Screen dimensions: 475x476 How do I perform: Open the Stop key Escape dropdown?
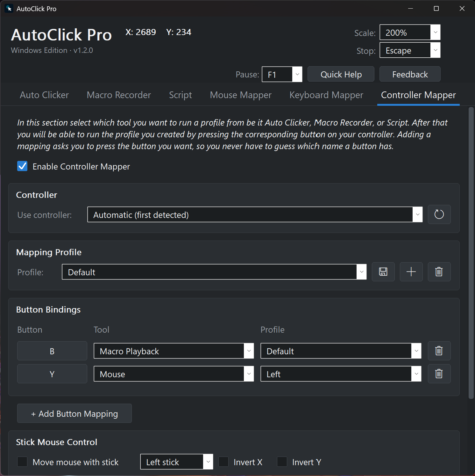tap(410, 50)
